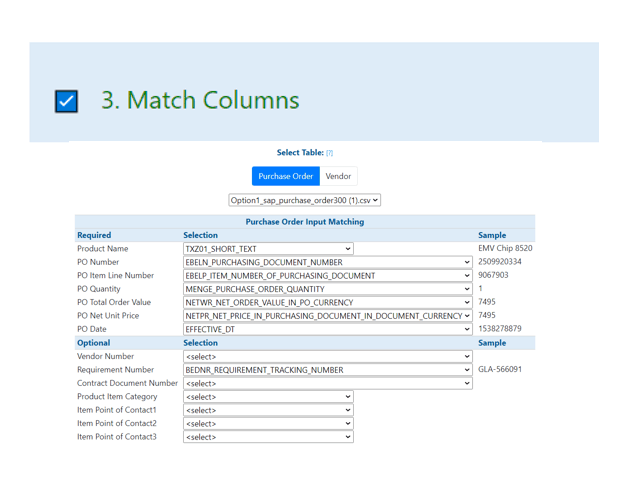Select the Purchase Order table tab
This screenshot has height=497, width=631.
pos(286,176)
